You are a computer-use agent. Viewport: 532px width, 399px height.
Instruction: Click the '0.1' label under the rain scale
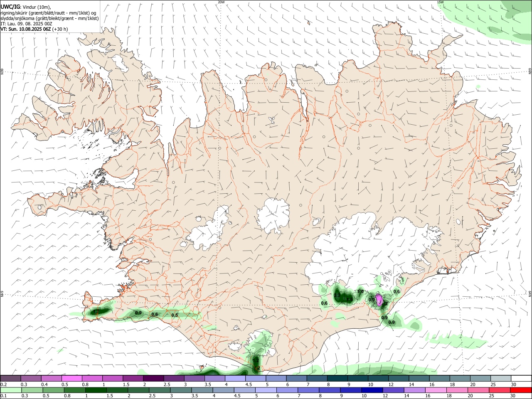pos(3,396)
